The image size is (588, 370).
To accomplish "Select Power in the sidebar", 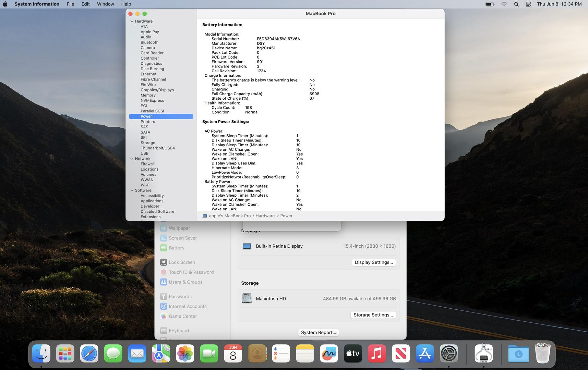I will click(x=161, y=116).
